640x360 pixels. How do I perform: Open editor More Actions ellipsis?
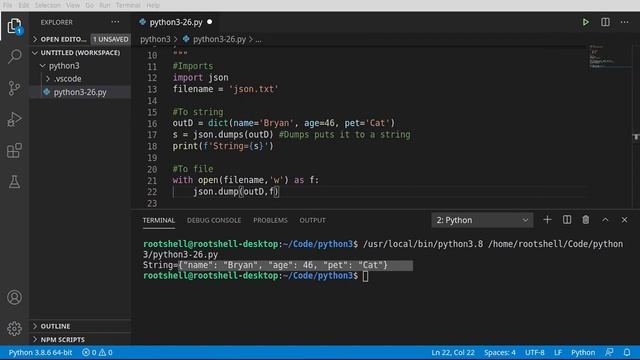pos(624,22)
